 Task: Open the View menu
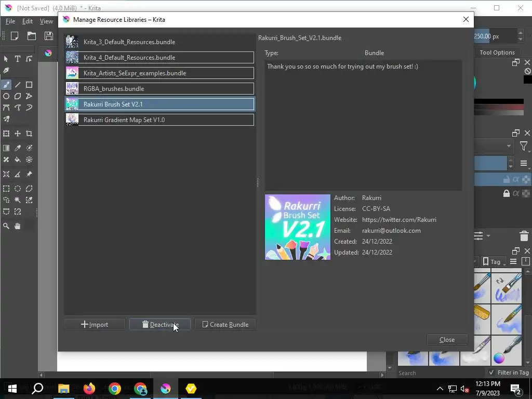pos(46,21)
